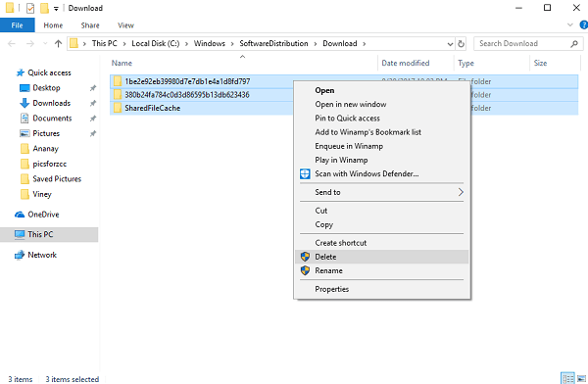Viewport: 588px width, 384px height.
Task: Click Add to Winamp's Bookmark list
Action: 382,132
